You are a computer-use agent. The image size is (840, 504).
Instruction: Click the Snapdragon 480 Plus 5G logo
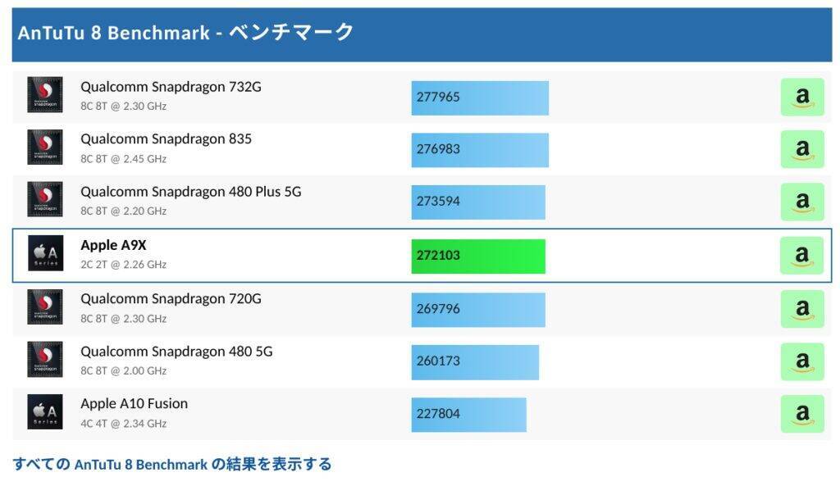pos(45,201)
